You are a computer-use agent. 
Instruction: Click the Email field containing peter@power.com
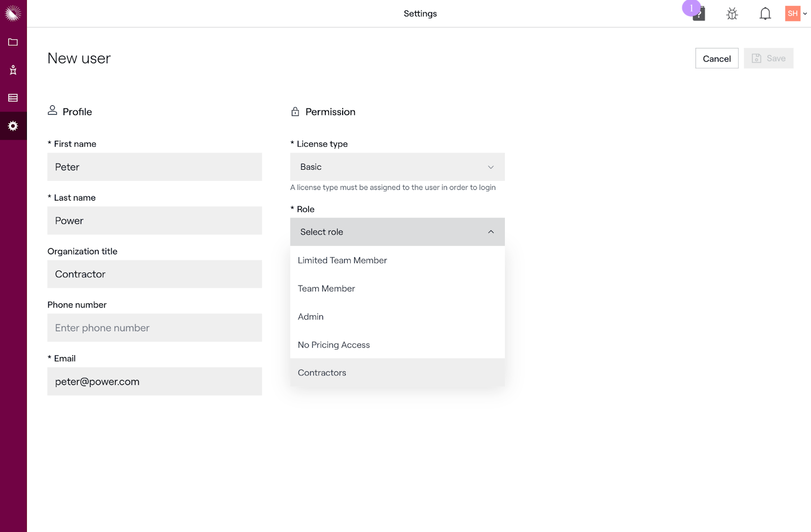click(155, 382)
